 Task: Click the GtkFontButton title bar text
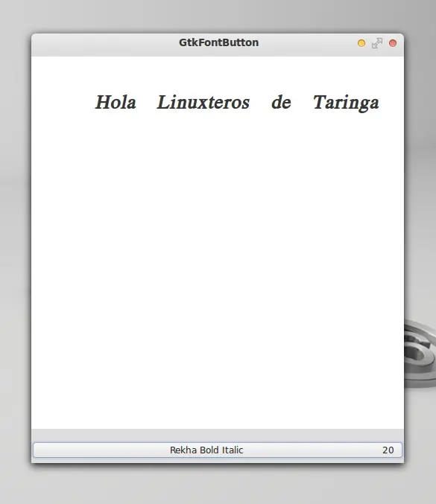tap(219, 42)
